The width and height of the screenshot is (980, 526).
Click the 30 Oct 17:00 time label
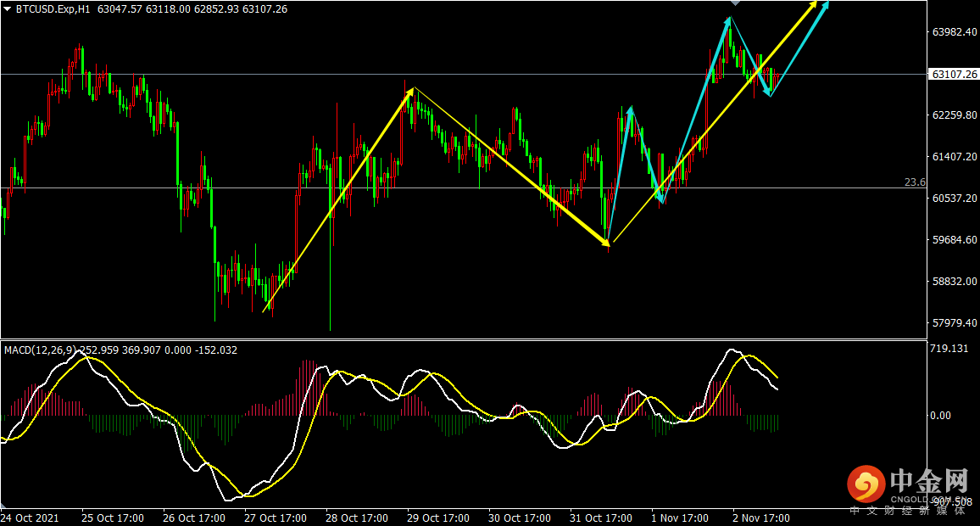(520, 518)
